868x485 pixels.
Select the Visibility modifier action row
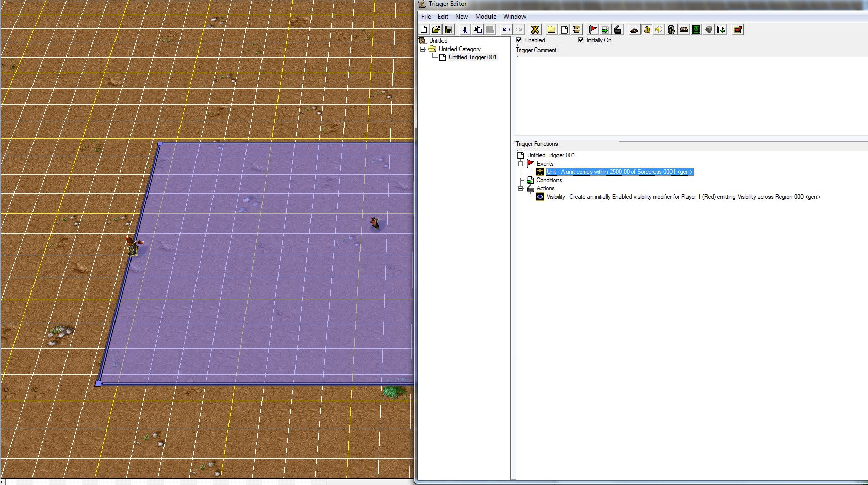[683, 197]
